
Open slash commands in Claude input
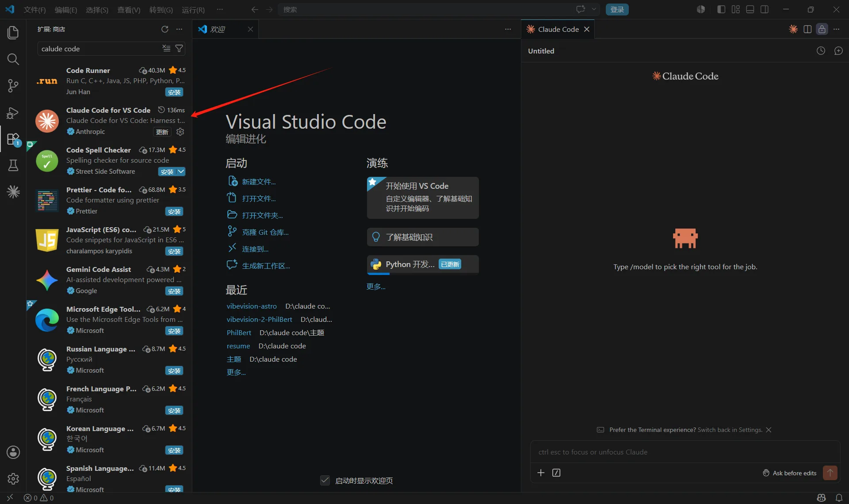[x=556, y=473]
